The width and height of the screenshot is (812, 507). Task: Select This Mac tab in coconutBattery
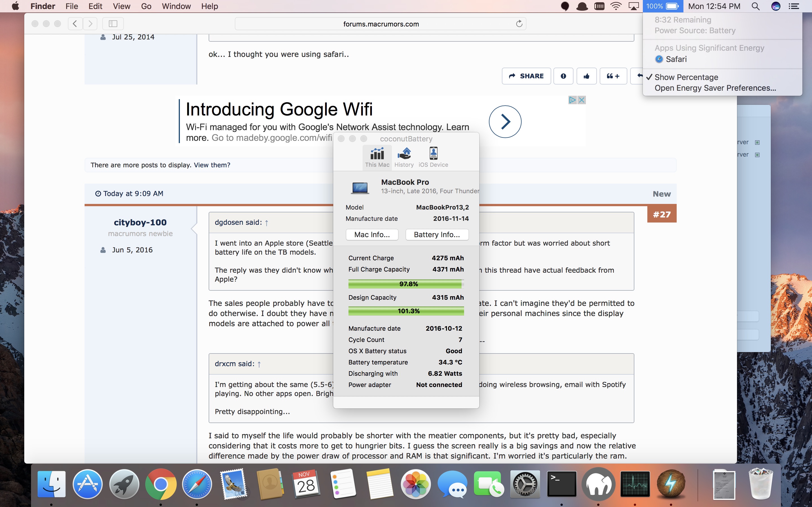click(x=377, y=157)
